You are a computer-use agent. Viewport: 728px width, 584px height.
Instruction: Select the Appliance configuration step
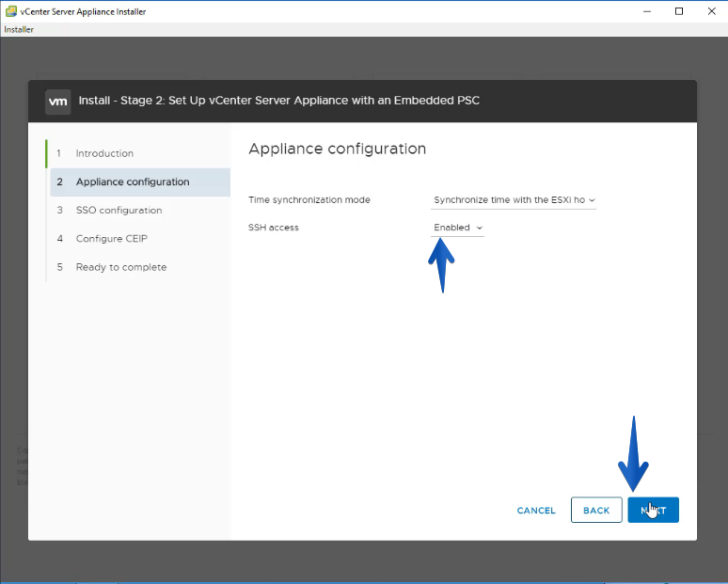click(140, 182)
